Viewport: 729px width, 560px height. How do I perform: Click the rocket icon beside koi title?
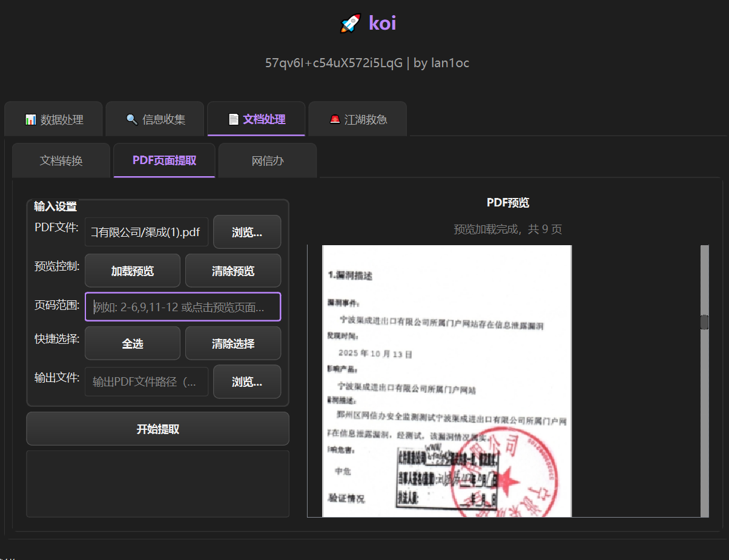[351, 24]
